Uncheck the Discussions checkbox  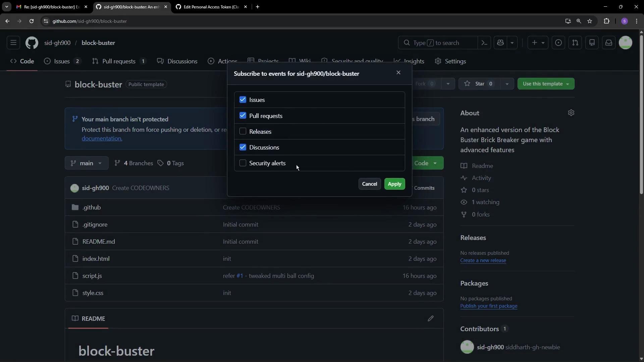click(x=243, y=147)
